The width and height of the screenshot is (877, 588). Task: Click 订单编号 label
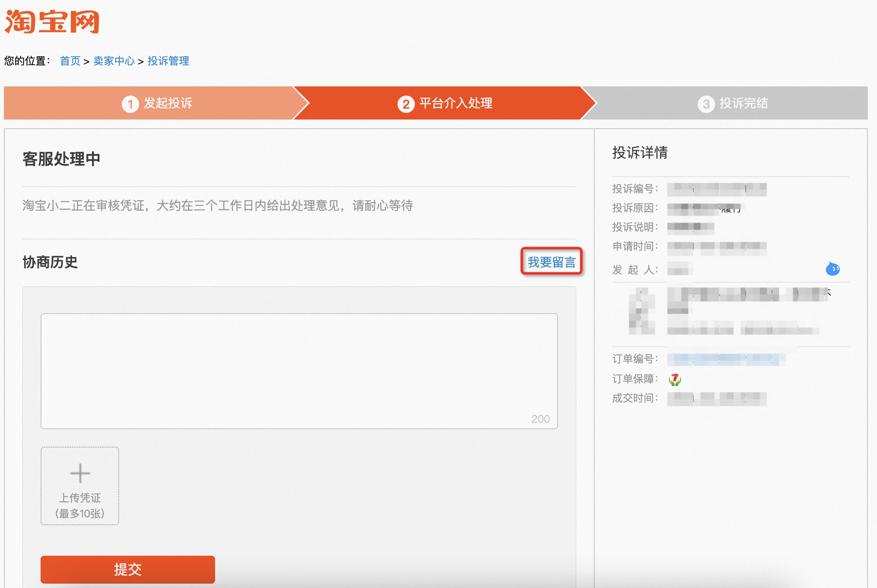635,359
